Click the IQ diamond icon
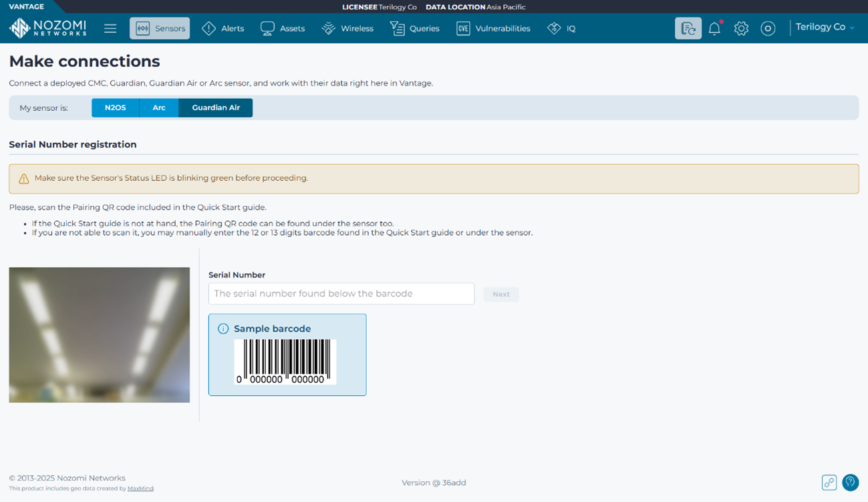Viewport: 868px width, 502px height. coord(554,28)
